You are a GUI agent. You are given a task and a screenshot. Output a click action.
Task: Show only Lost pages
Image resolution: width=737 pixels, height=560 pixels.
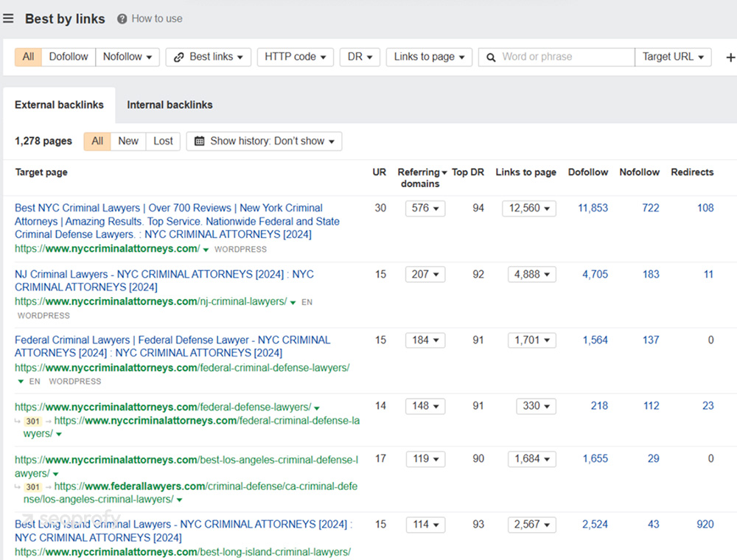point(163,141)
